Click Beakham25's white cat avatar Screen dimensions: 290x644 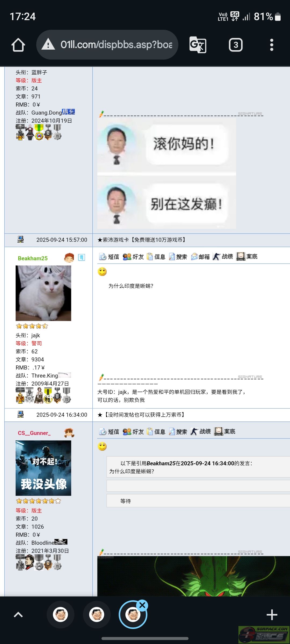coord(44,293)
